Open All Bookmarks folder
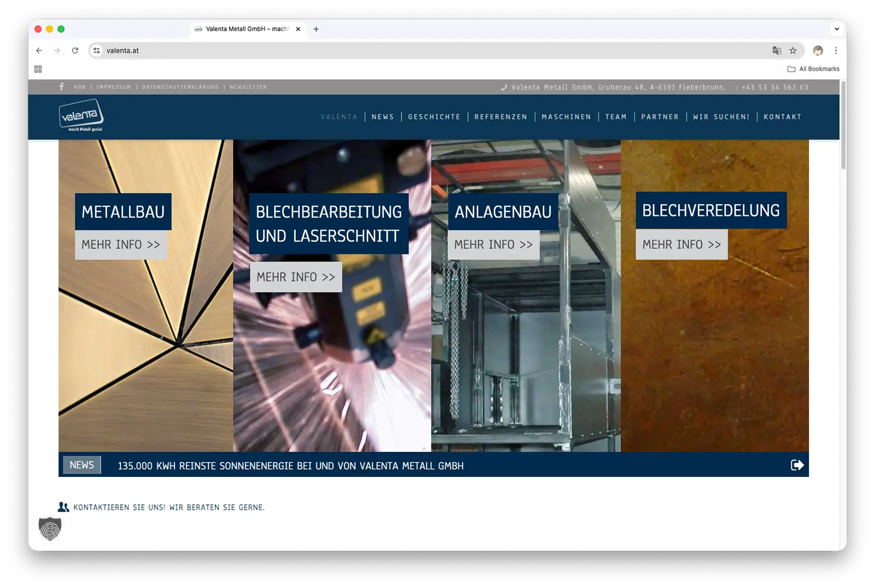 tap(813, 69)
